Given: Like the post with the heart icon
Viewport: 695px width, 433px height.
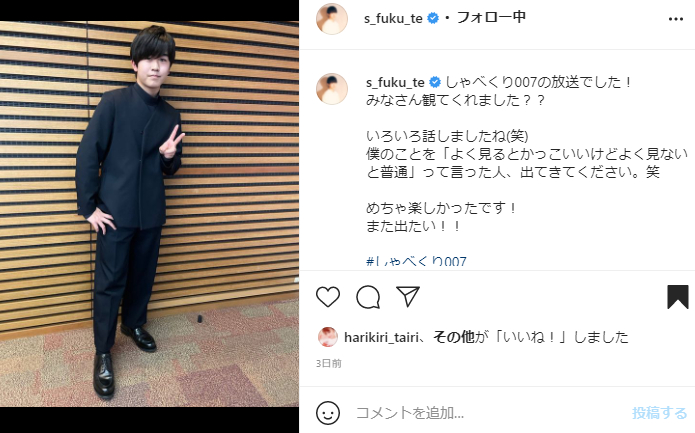Looking at the screenshot, I should pos(328,297).
